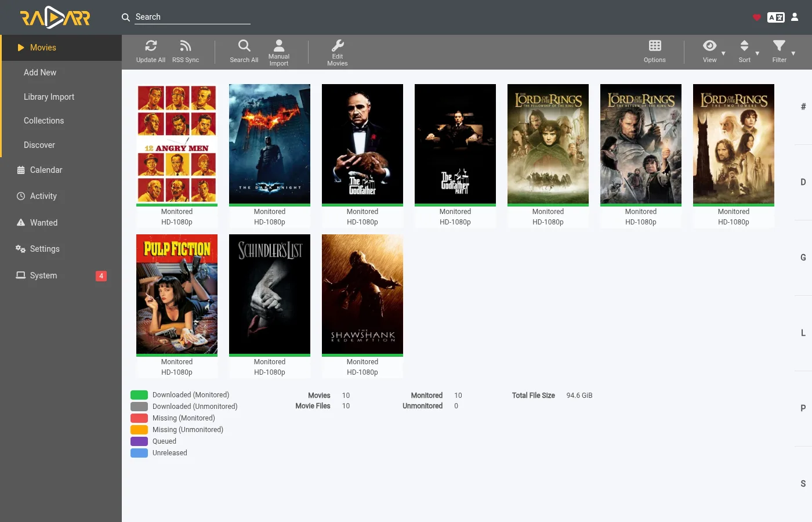Click the red heart donate icon

(757, 17)
